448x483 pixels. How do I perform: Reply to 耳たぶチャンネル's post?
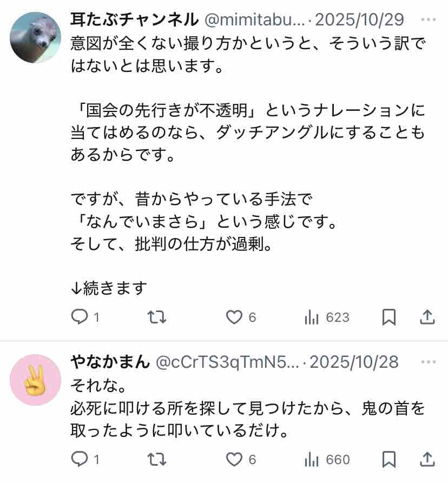point(85,317)
